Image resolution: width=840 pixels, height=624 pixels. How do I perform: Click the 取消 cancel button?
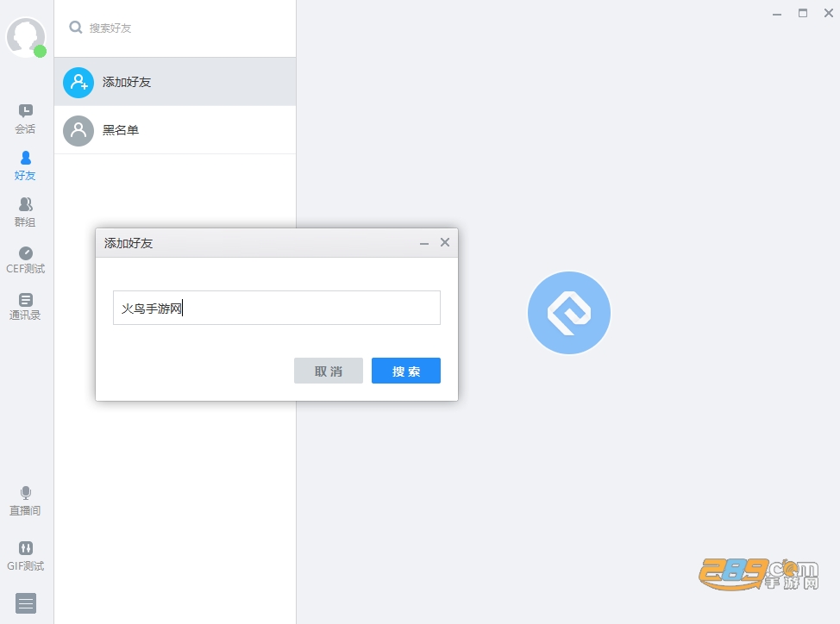coord(329,371)
